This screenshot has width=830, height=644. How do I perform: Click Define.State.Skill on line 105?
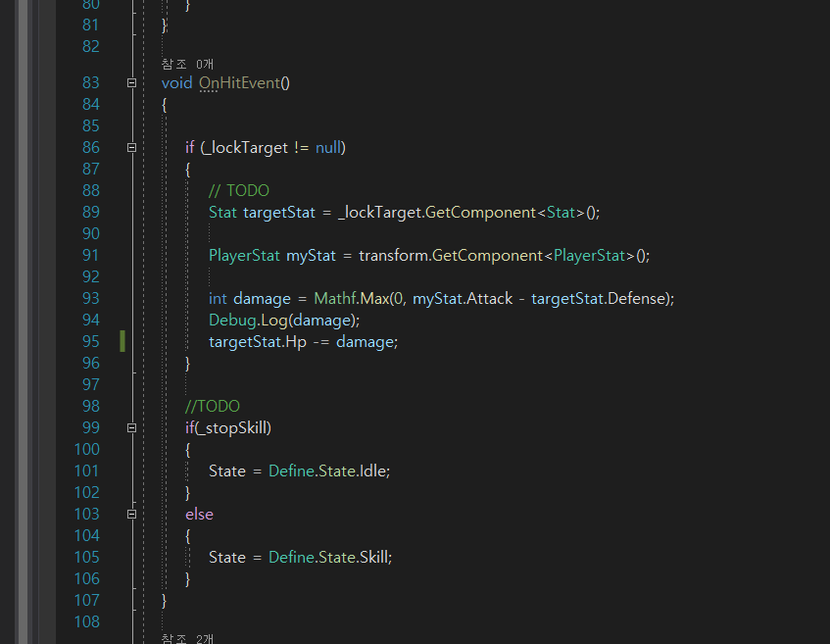pos(329,558)
